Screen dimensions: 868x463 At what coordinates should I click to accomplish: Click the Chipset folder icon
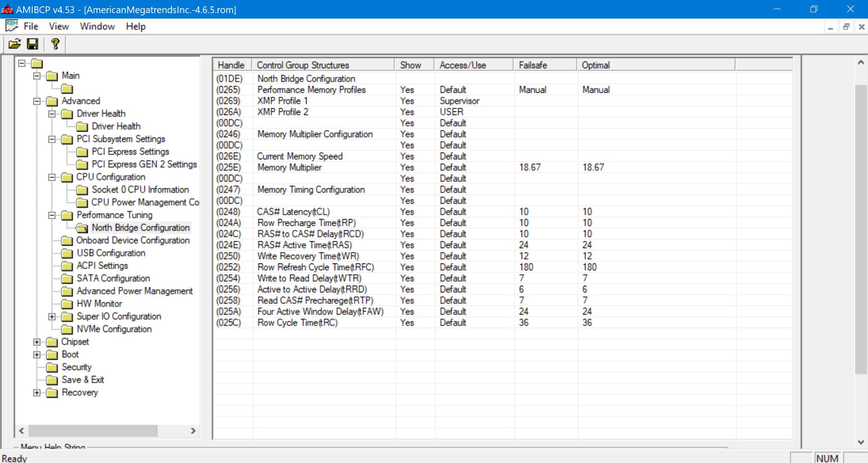52,342
